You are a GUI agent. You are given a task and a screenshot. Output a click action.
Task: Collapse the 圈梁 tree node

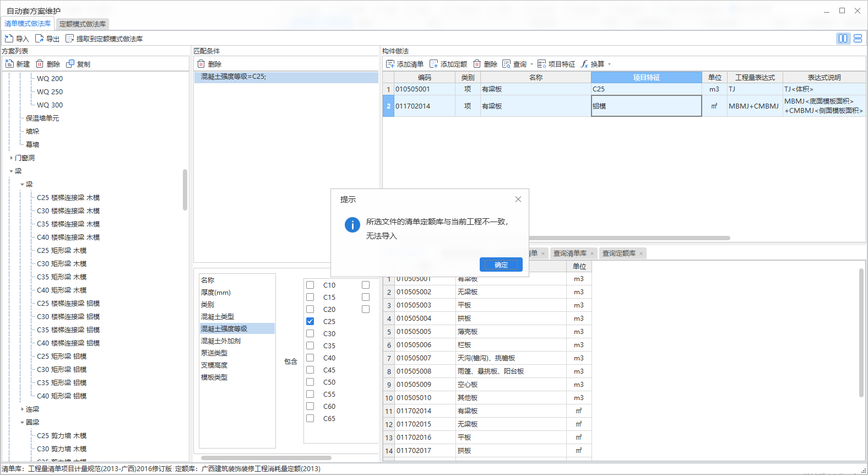(x=22, y=422)
